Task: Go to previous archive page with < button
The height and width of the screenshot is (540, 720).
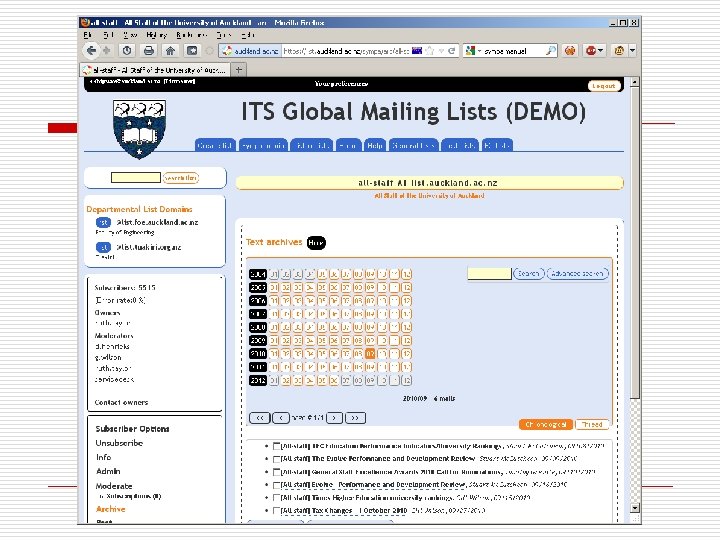Action: [x=281, y=418]
